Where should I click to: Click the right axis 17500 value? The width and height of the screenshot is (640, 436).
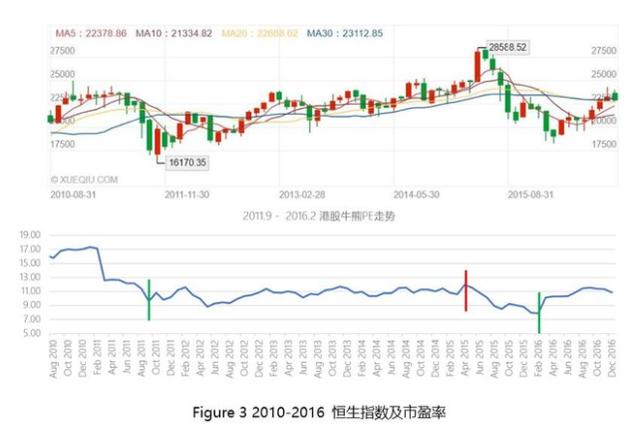coord(604,144)
